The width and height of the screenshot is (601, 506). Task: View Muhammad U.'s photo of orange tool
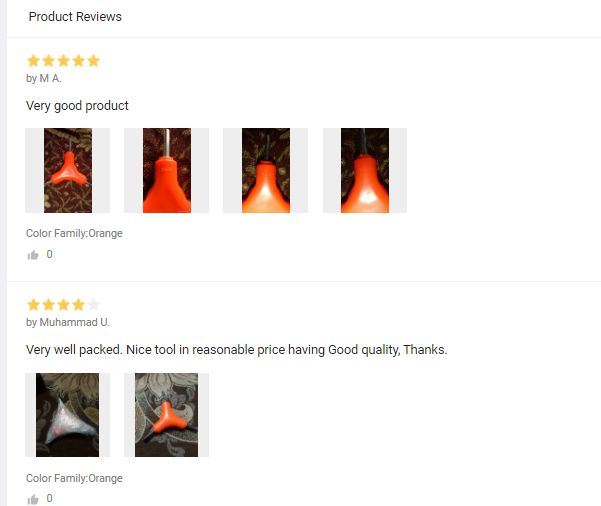click(x=166, y=415)
